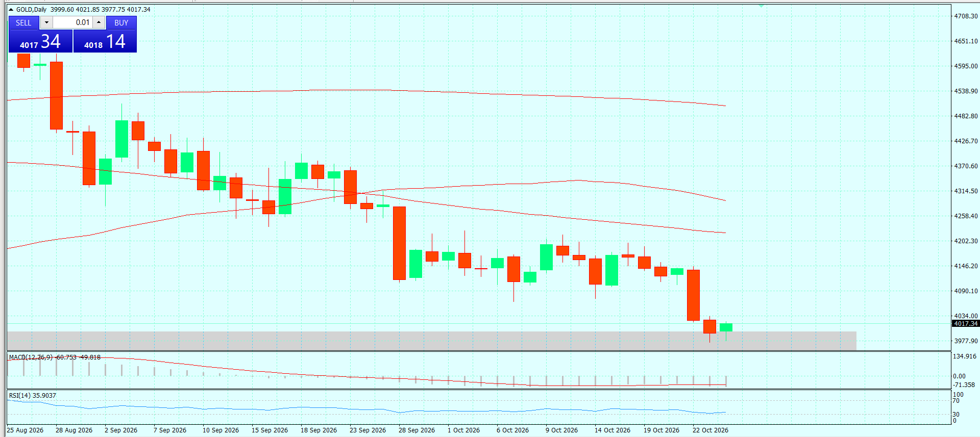Click the -71.358 MACD scale value

[964, 385]
